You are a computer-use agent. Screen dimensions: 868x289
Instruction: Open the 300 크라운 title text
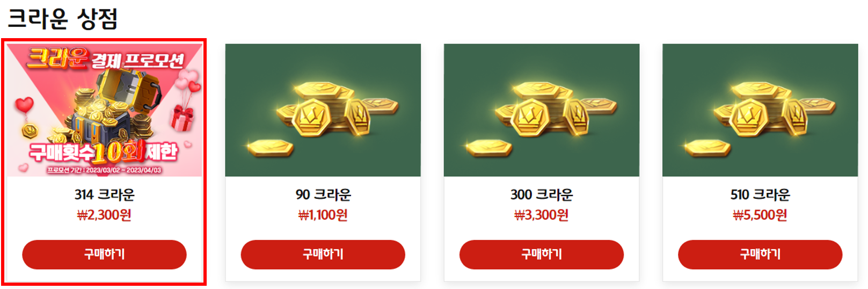tap(542, 194)
